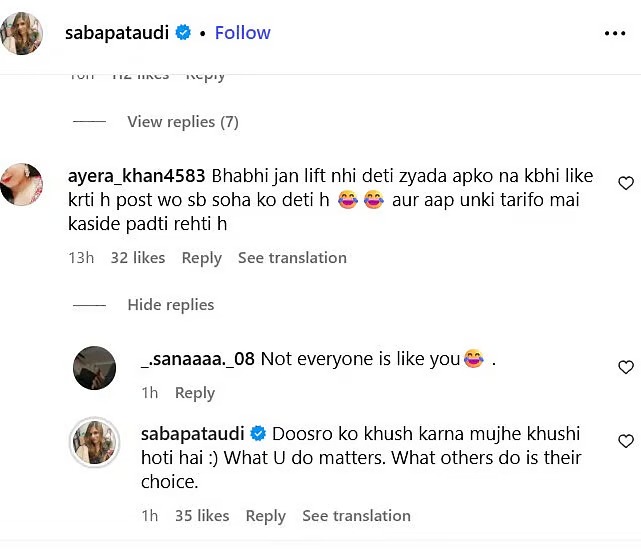The image size is (641, 555).
Task: Collapse thread with Hide replies
Action: 171,305
